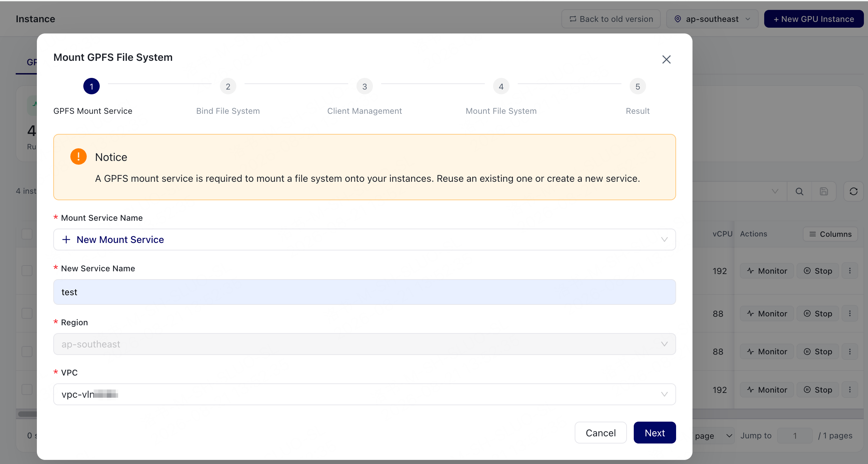Image resolution: width=868 pixels, height=464 pixels.
Task: Click Monitor in the last 192 vCPU row
Action: (767, 390)
